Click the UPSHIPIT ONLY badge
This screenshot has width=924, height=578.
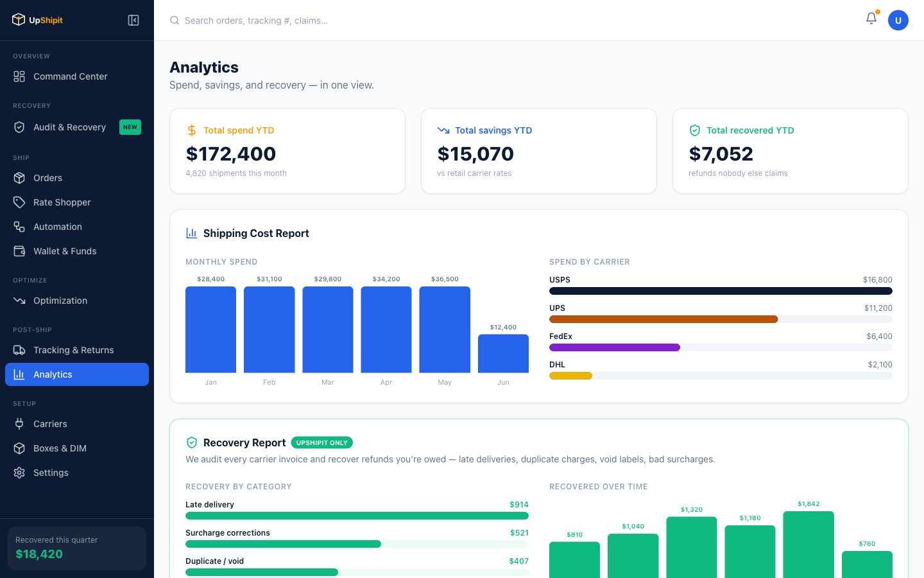[x=322, y=442]
